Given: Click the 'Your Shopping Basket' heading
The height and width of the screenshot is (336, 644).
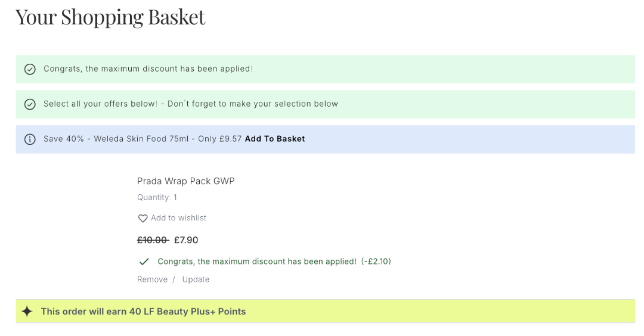Looking at the screenshot, I should 110,17.
